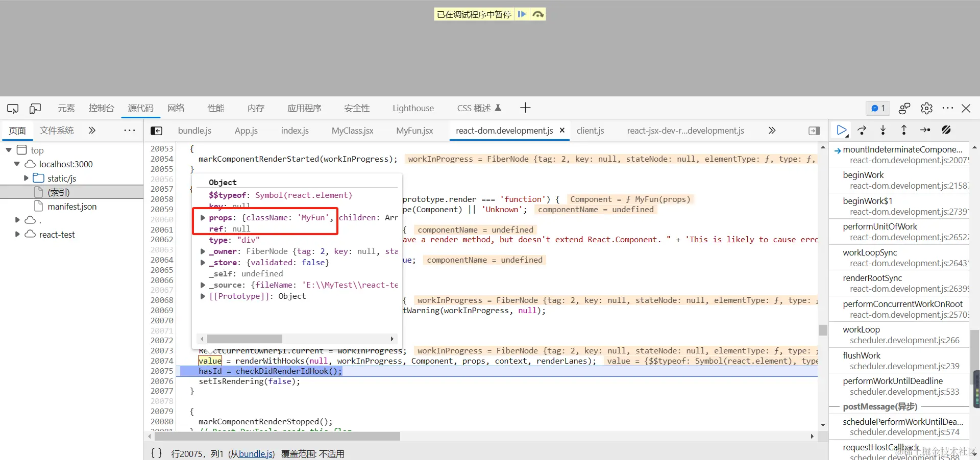Open the navigator more options menu
This screenshot has width=980, height=460.
point(130,131)
